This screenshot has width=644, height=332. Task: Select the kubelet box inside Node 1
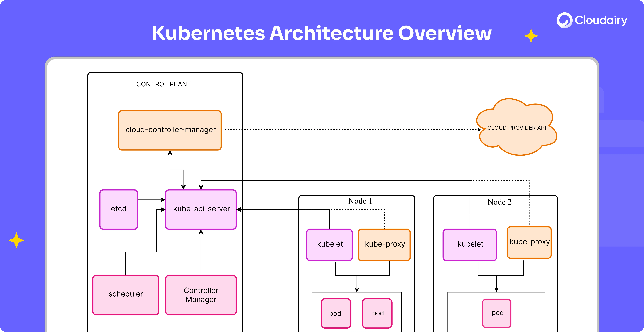(329, 244)
